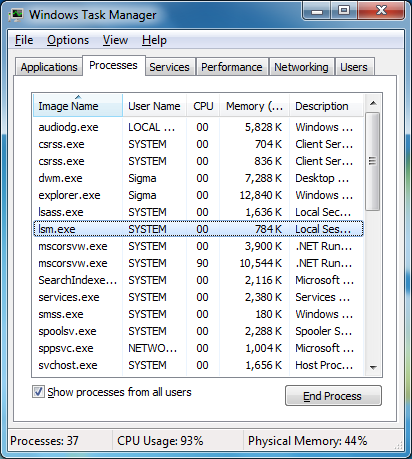Select the spoolsv.exe process
The height and width of the screenshot is (459, 412).
click(x=198, y=331)
